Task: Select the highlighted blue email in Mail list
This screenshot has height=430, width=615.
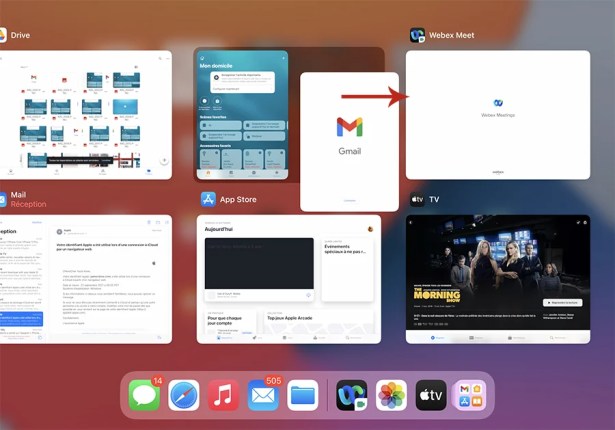Action: click(22, 319)
